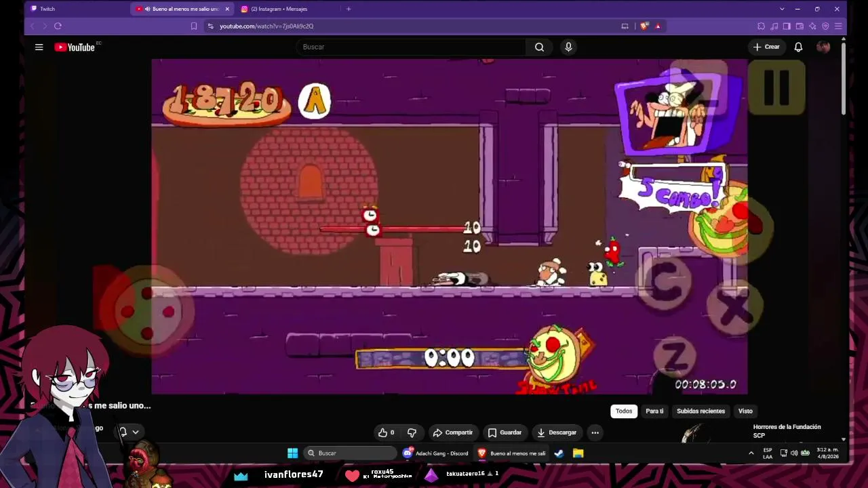Select the Visto filter chip
This screenshot has width=868, height=488.
pos(745,411)
